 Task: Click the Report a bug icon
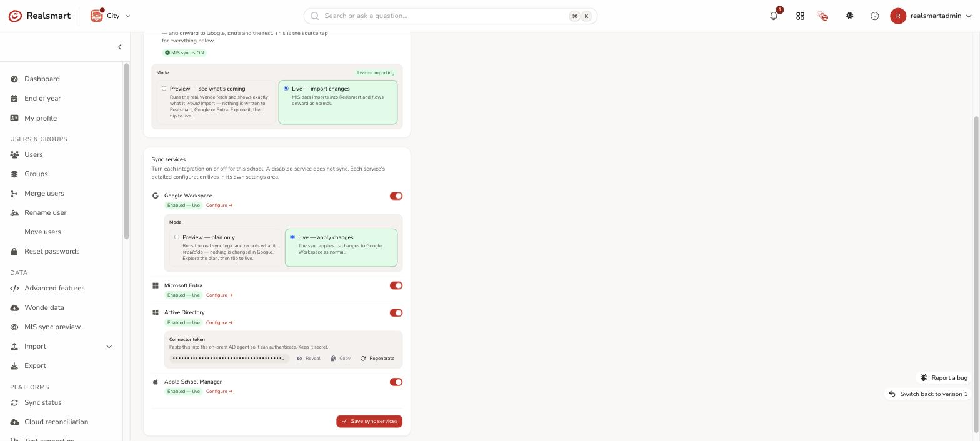(924, 377)
